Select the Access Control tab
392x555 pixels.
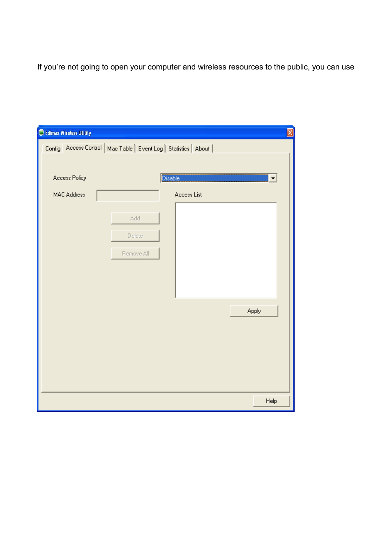[84, 148]
